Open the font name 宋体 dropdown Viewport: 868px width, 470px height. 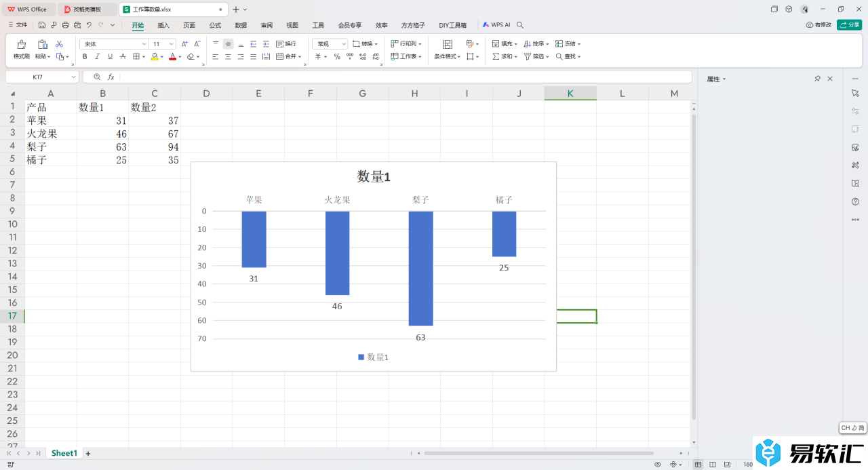pos(144,44)
